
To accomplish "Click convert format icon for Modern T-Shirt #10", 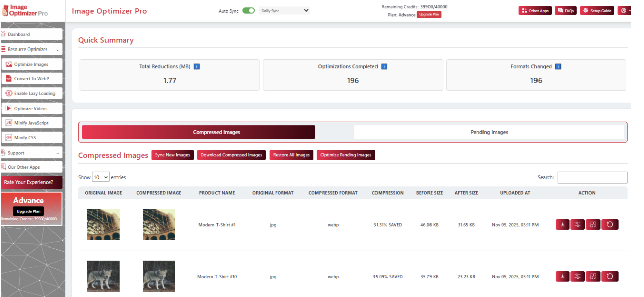I will click(593, 276).
